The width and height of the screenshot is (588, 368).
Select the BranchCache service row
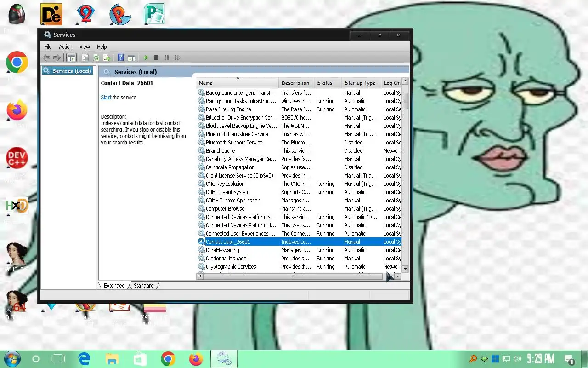click(300, 151)
